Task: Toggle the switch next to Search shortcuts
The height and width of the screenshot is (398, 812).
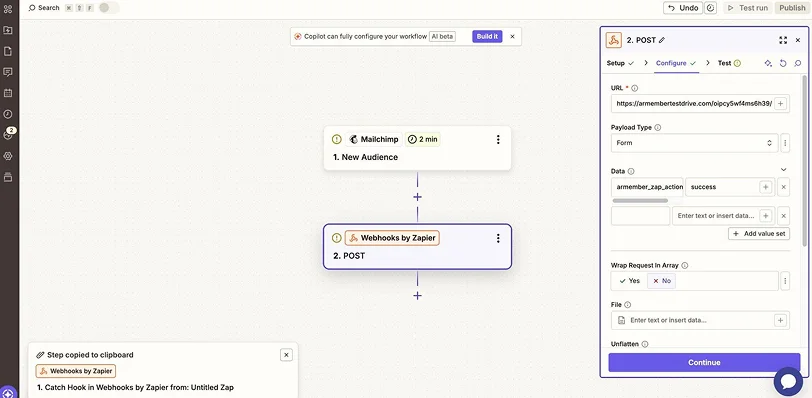Action: (109, 8)
